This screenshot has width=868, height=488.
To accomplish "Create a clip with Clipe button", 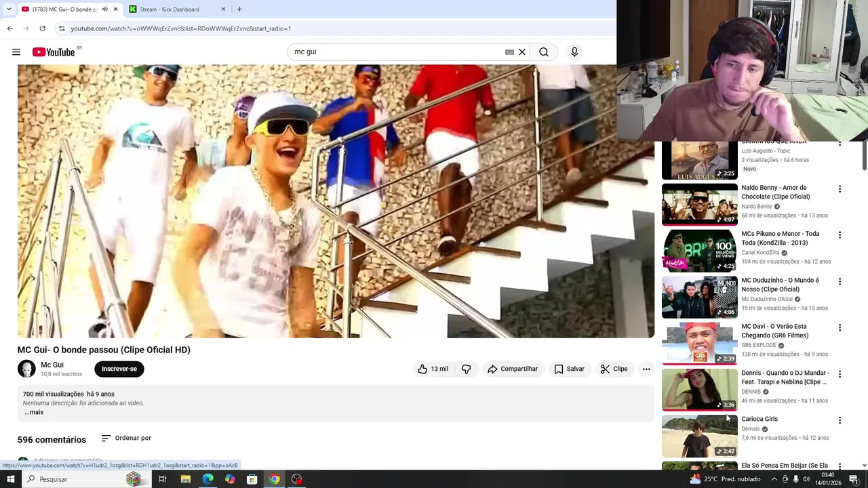I will click(x=614, y=369).
